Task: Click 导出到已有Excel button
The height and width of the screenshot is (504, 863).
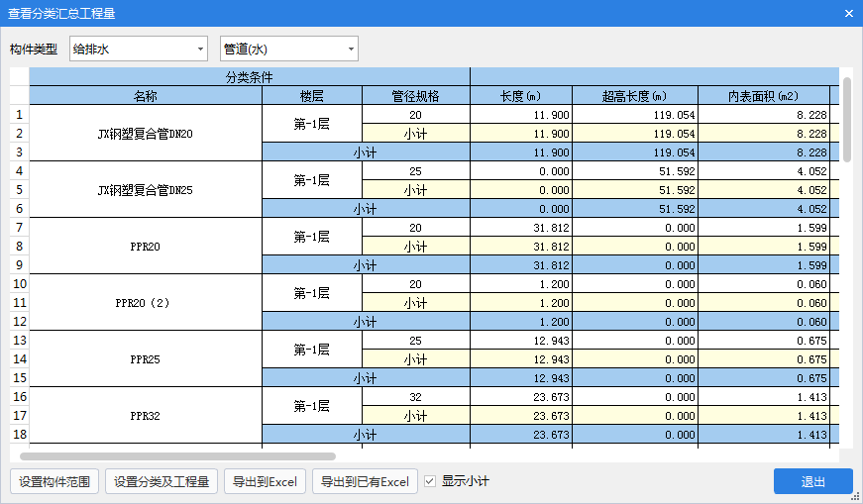Action: pos(365,481)
